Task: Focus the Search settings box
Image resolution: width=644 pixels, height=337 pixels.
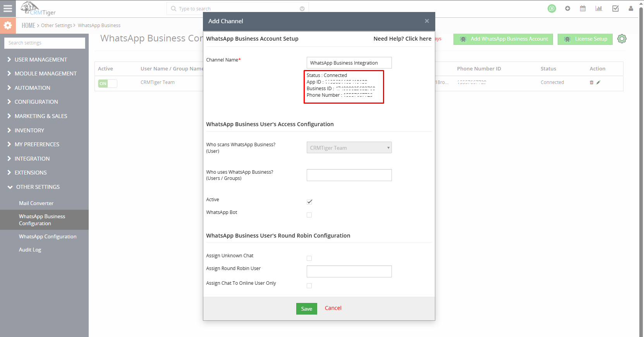Action: click(45, 43)
